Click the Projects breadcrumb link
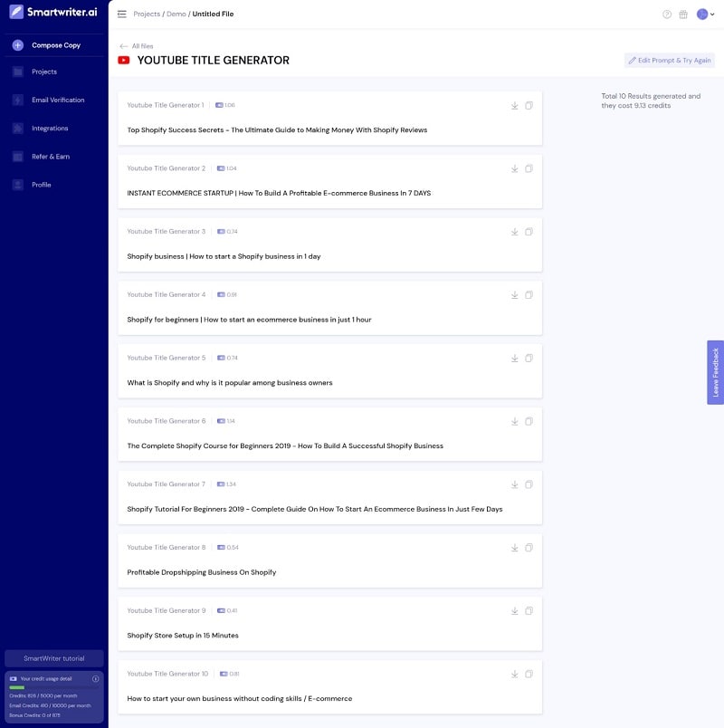This screenshot has height=728, width=724. [147, 14]
